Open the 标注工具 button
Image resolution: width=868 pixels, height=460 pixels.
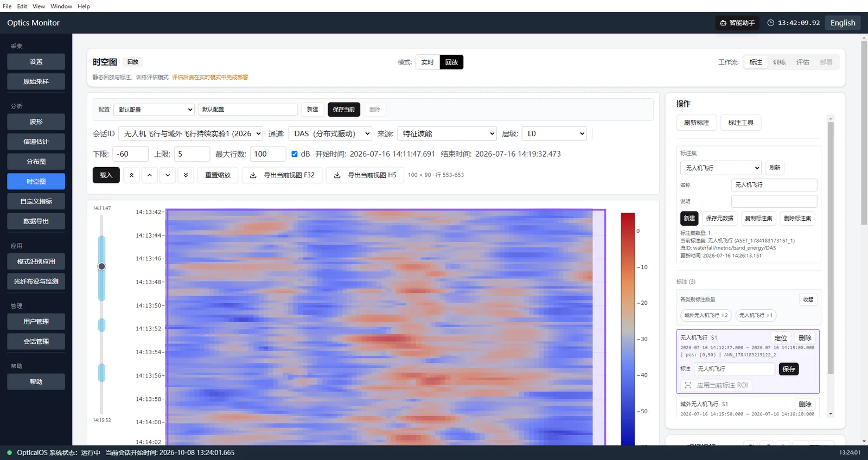click(741, 123)
